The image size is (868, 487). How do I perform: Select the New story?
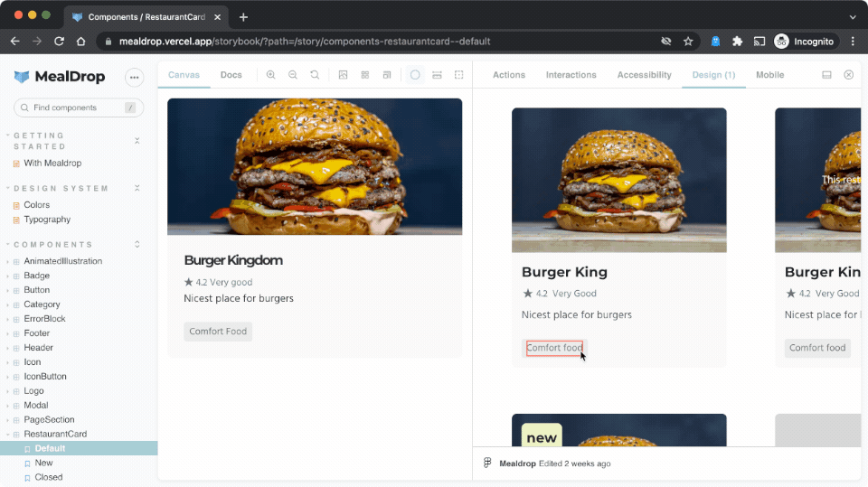coord(43,463)
